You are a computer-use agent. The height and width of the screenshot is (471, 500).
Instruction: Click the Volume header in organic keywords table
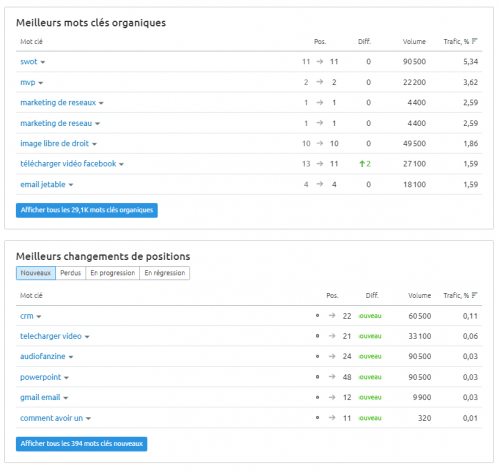(414, 42)
